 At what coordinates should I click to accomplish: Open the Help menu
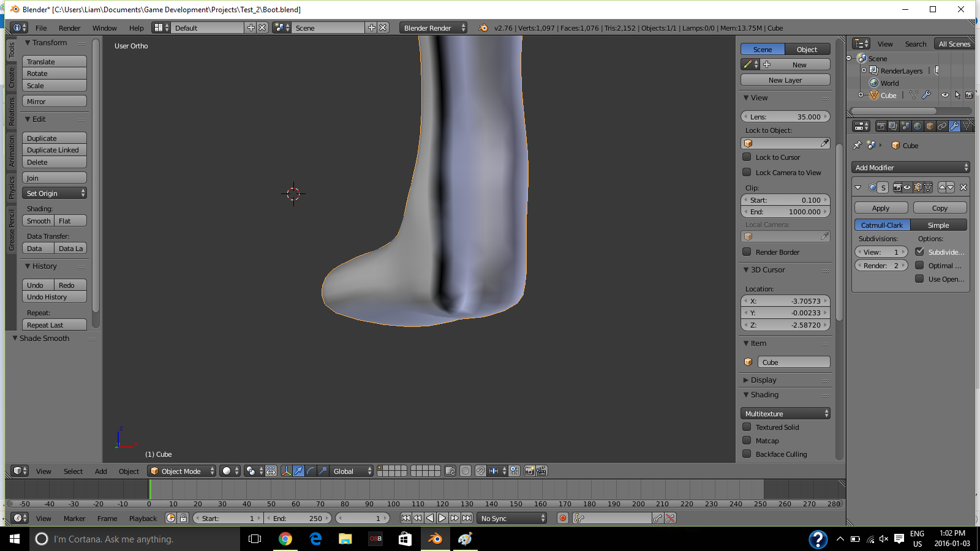click(x=136, y=28)
